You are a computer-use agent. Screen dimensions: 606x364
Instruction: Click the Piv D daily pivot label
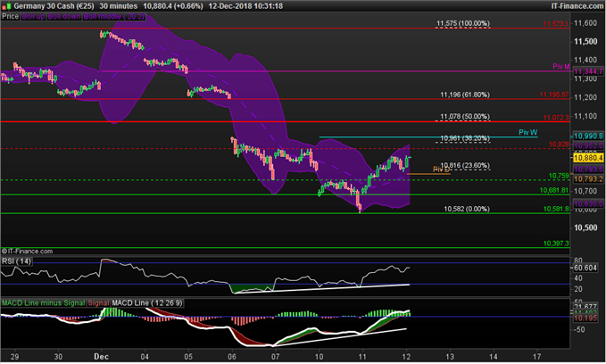point(441,170)
